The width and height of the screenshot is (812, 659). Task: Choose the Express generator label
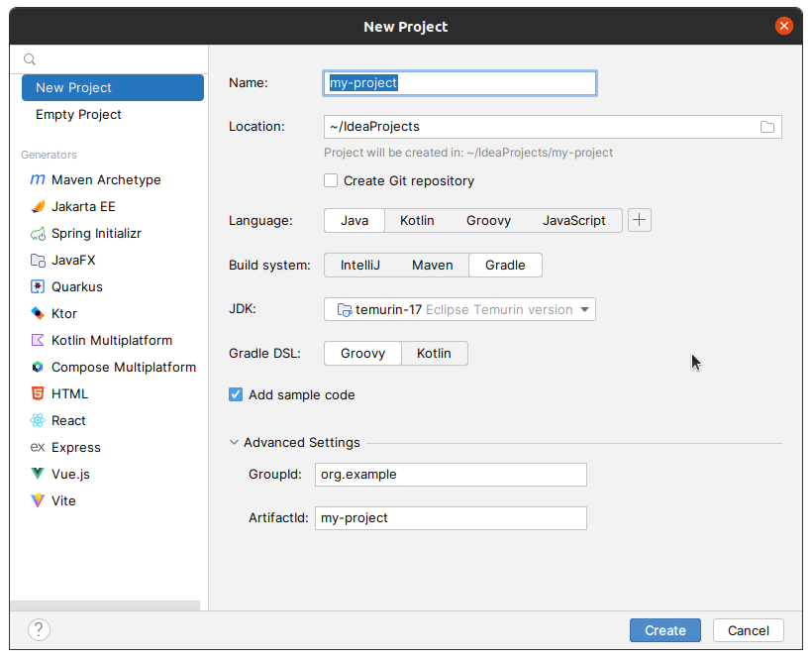(76, 448)
